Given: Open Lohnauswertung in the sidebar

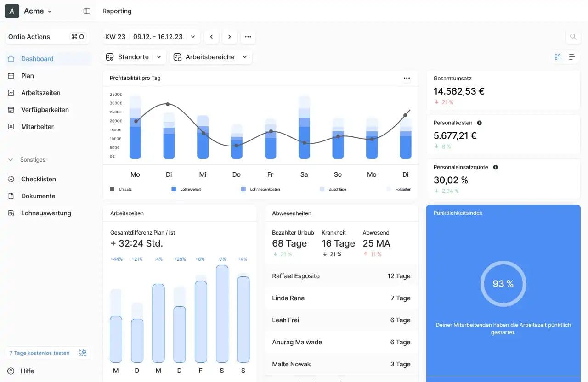Looking at the screenshot, I should 47,213.
